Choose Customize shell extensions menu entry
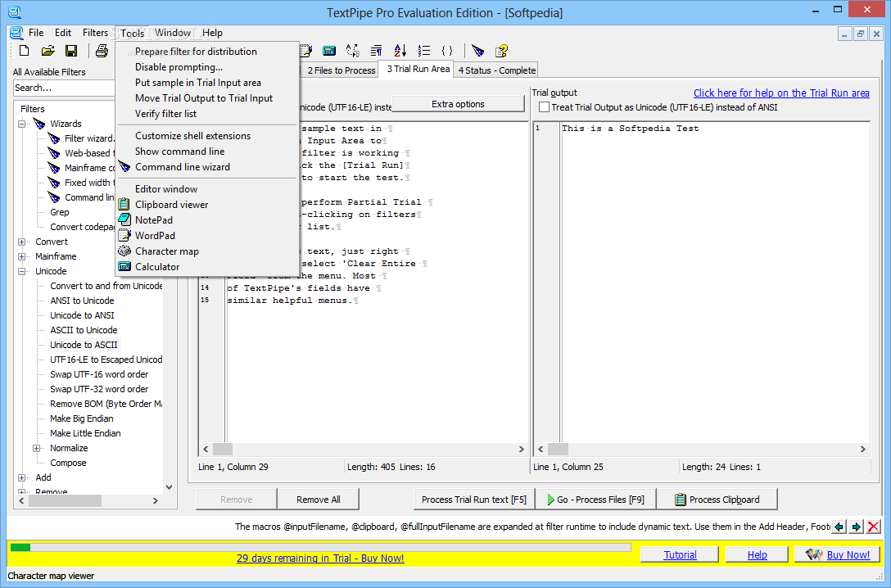The width and height of the screenshot is (891, 588). [x=192, y=136]
